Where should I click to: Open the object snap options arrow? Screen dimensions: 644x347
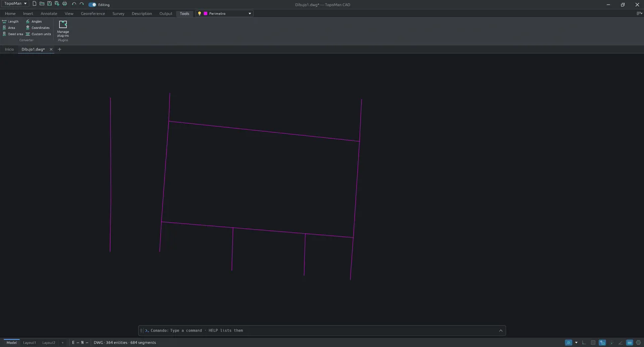pyautogui.click(x=576, y=342)
